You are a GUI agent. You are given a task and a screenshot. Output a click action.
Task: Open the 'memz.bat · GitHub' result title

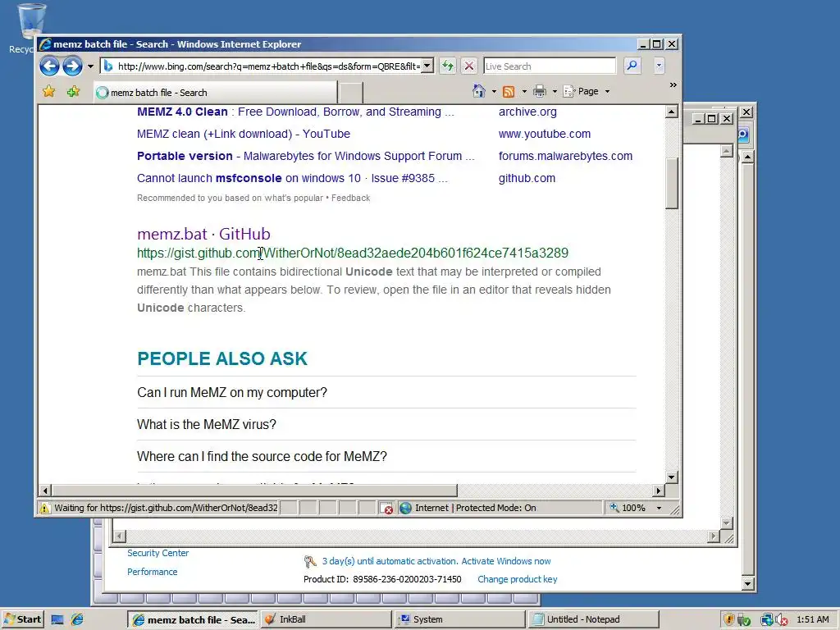pos(203,234)
